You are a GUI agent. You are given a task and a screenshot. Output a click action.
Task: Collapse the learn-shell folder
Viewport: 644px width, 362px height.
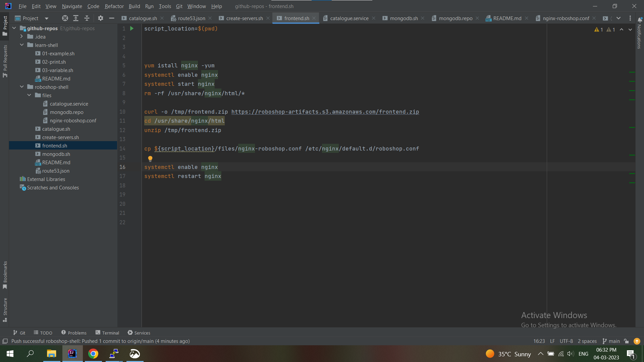tap(21, 45)
